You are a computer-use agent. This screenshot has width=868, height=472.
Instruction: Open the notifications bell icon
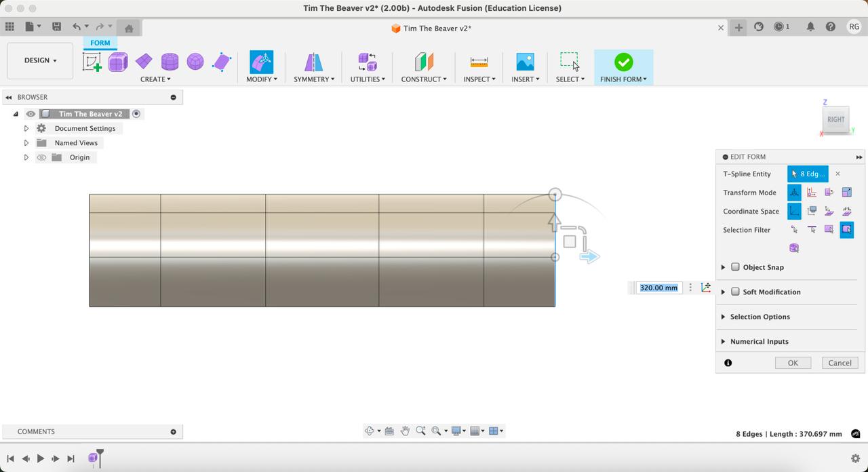point(810,27)
